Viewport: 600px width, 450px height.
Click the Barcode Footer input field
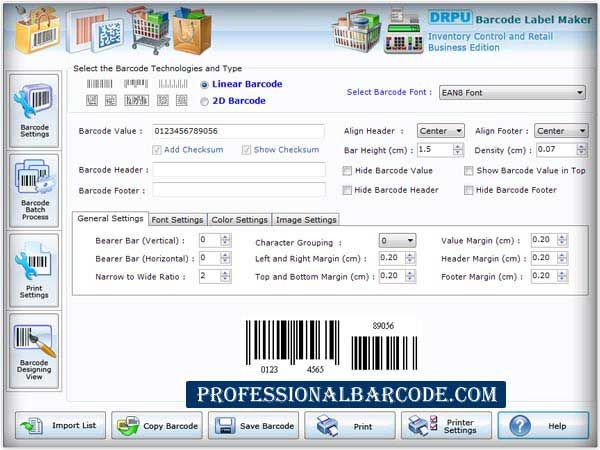click(239, 190)
